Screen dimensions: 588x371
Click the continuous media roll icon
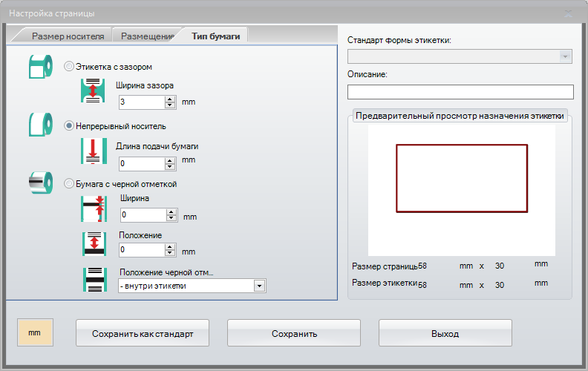tap(41, 125)
